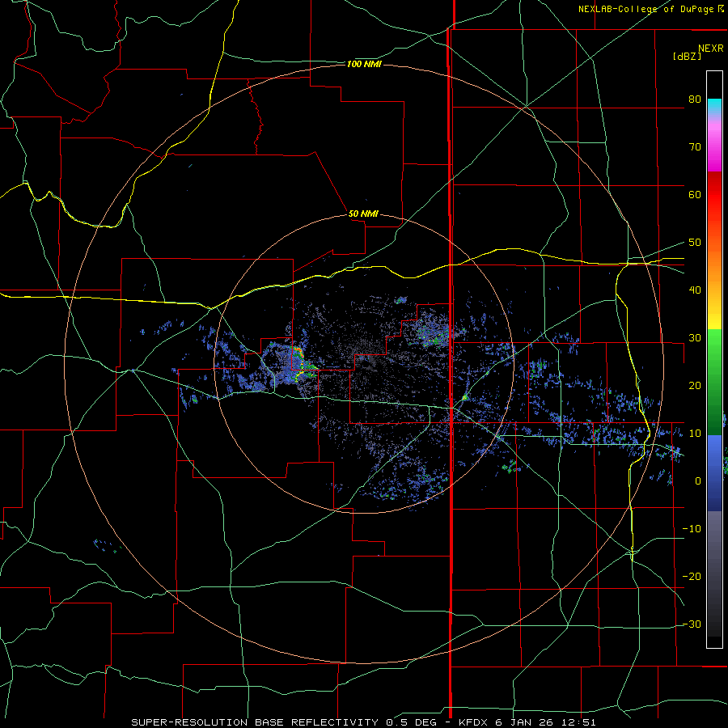Viewport: 728px width, 728px height.
Task: Click the red segment of the color bar
Action: pyautogui.click(x=714, y=195)
